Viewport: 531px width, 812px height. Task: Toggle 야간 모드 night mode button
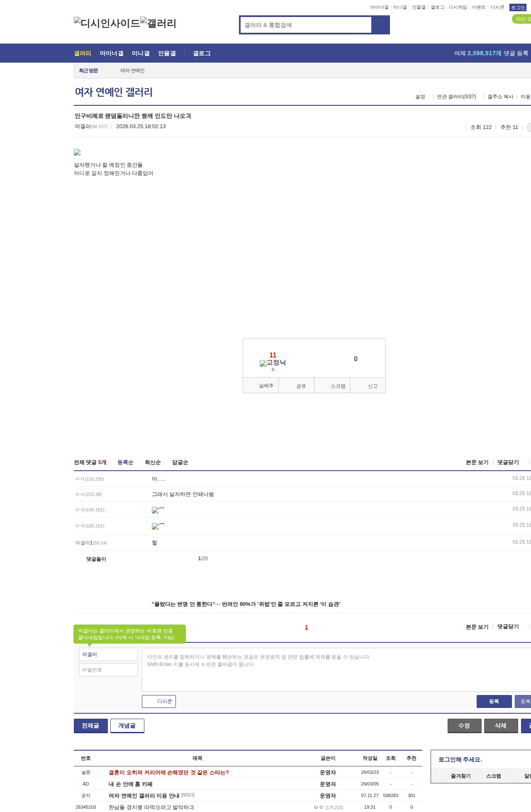coord(522,19)
